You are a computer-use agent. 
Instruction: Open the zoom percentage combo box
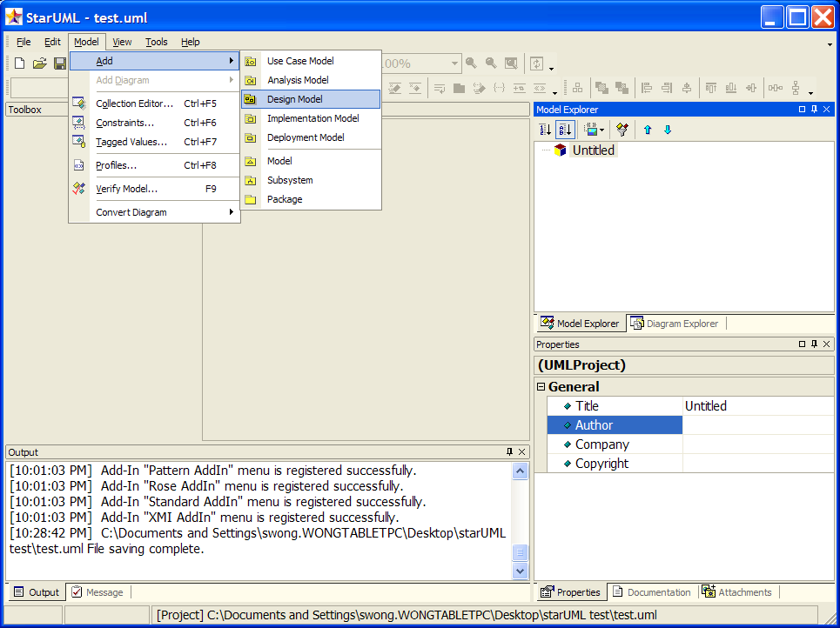click(454, 63)
